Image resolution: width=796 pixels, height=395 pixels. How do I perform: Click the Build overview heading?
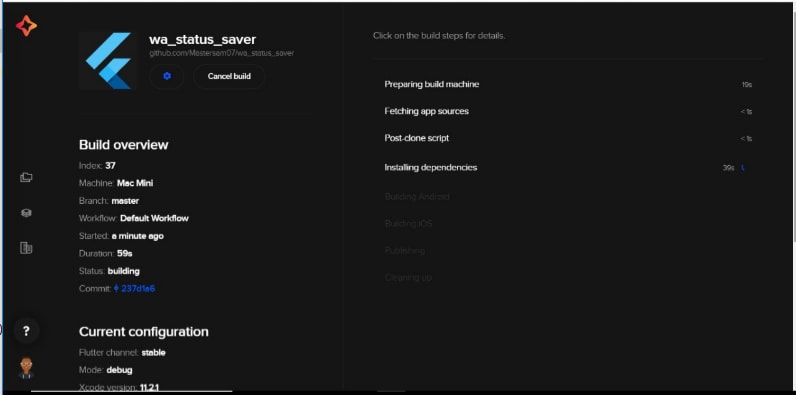point(123,145)
